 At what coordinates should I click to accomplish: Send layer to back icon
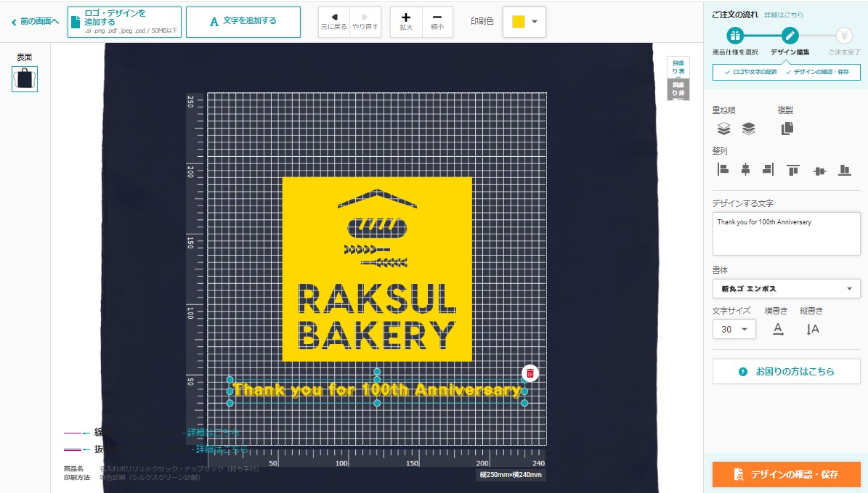click(x=748, y=129)
